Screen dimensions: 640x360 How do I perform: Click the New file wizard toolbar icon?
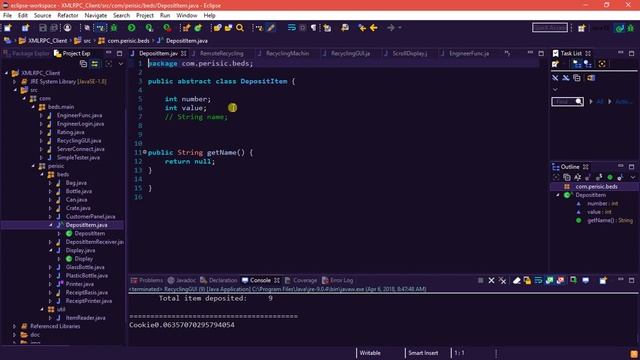(8, 28)
